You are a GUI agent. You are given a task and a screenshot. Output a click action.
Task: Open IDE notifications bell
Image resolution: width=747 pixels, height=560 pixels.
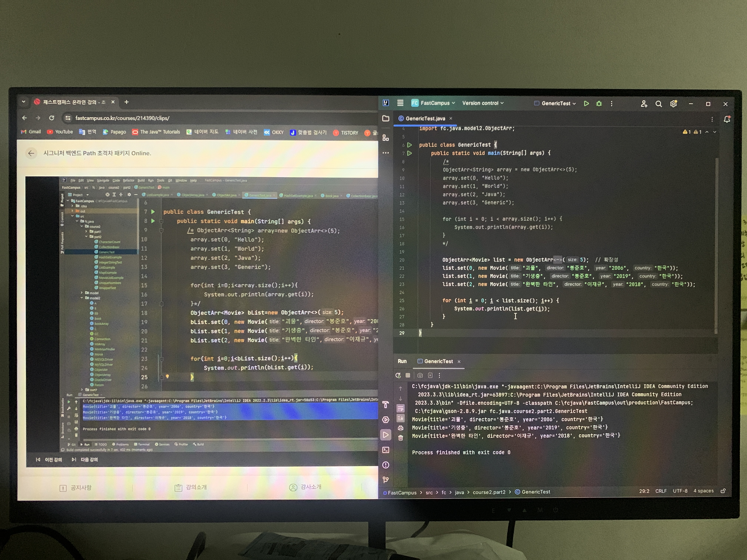point(727,119)
